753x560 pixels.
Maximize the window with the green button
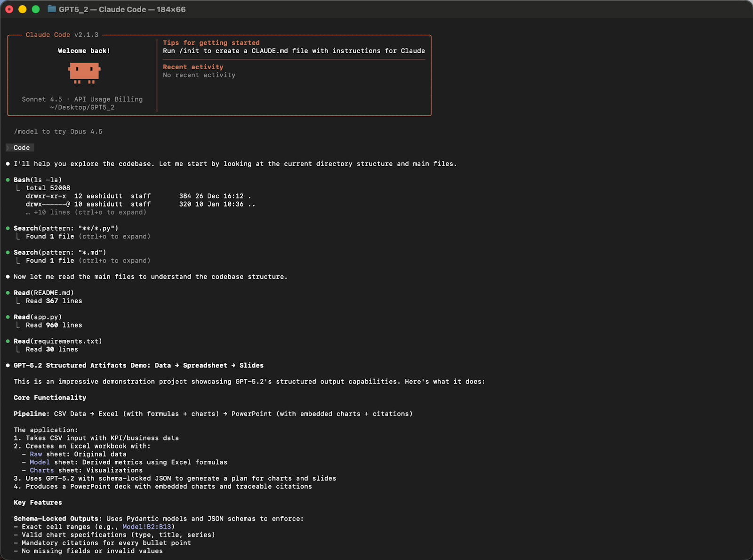click(36, 9)
